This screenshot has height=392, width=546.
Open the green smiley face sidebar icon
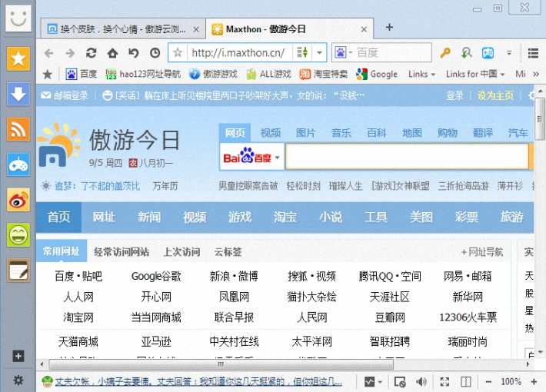pyautogui.click(x=18, y=235)
